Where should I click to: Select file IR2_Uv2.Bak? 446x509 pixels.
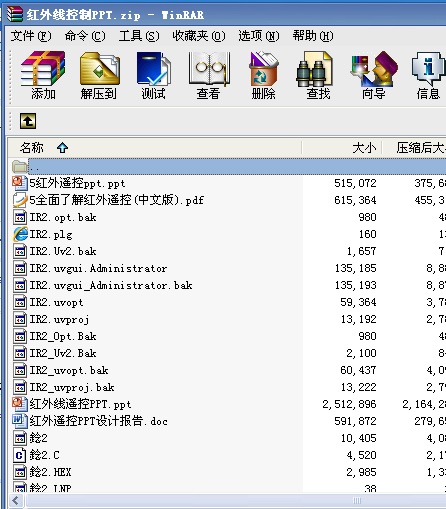[63, 353]
